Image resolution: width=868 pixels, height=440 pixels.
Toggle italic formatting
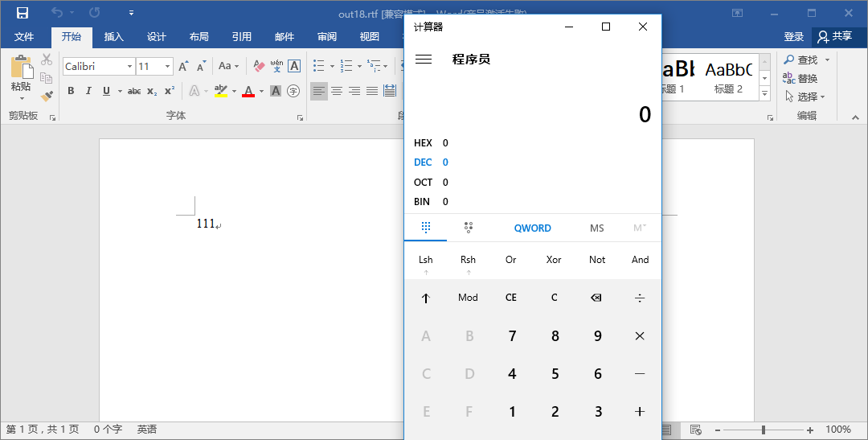pyautogui.click(x=88, y=91)
